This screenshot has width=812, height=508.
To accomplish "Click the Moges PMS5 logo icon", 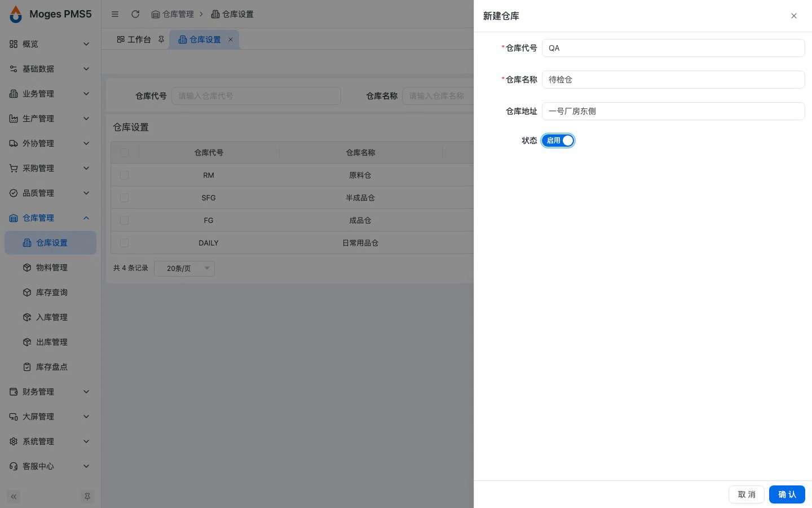I will click(x=16, y=14).
